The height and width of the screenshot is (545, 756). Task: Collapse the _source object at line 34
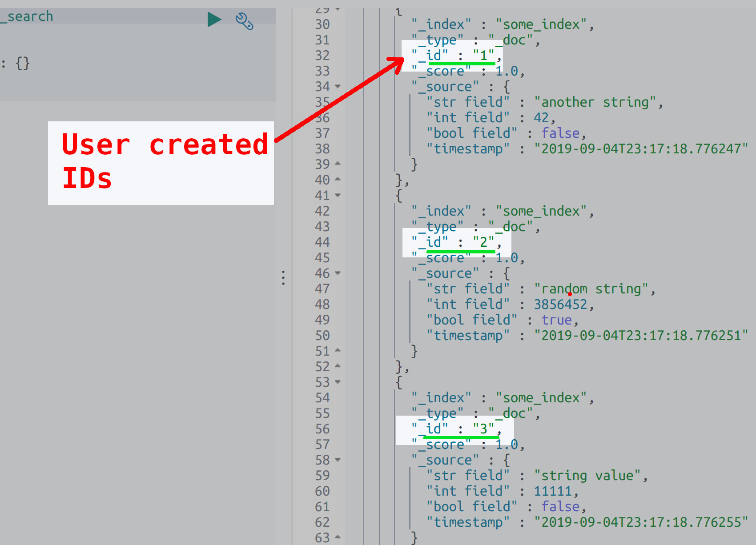pos(338,86)
